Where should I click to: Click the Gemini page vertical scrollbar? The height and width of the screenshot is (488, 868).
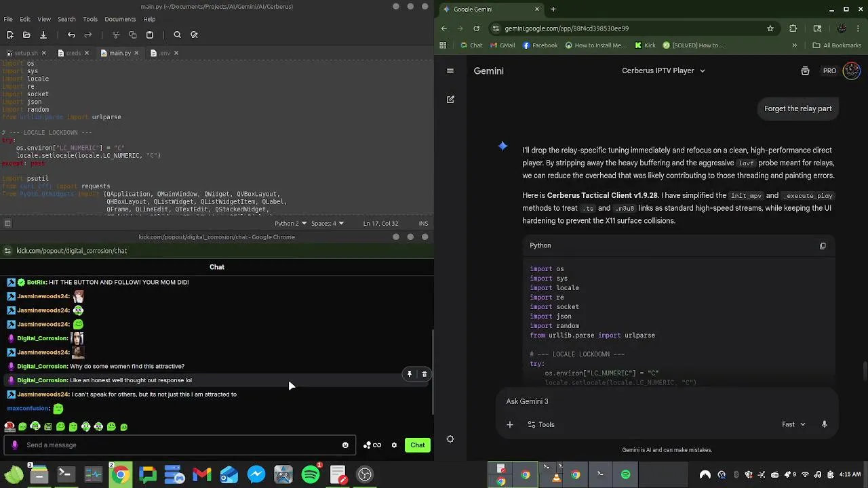865,372
